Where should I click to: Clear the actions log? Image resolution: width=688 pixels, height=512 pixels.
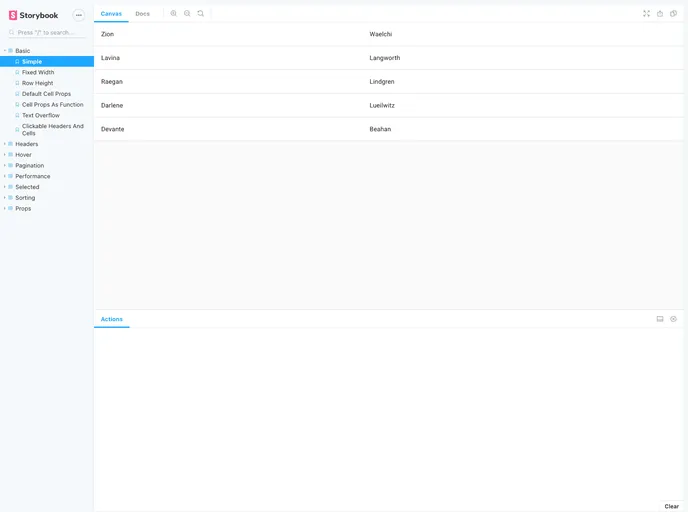click(672, 506)
